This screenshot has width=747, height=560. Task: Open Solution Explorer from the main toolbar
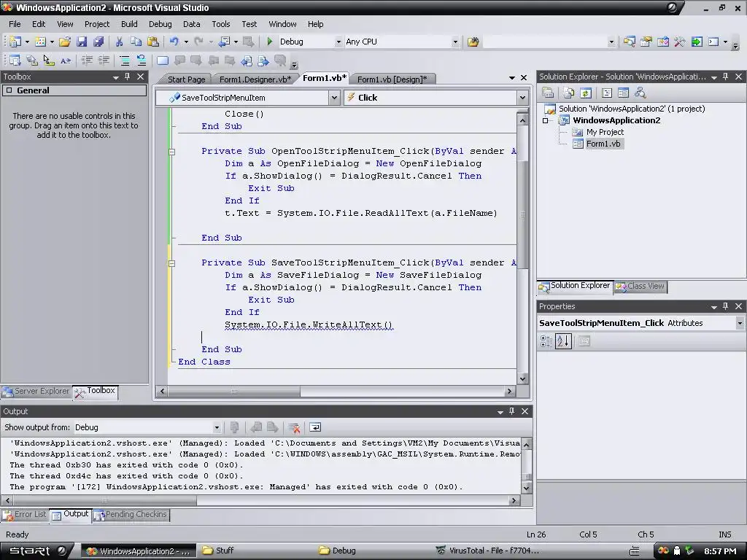coord(630,42)
